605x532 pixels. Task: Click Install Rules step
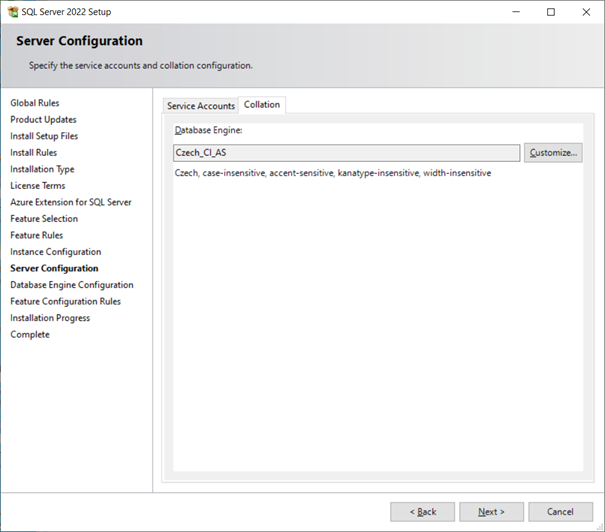click(x=34, y=153)
